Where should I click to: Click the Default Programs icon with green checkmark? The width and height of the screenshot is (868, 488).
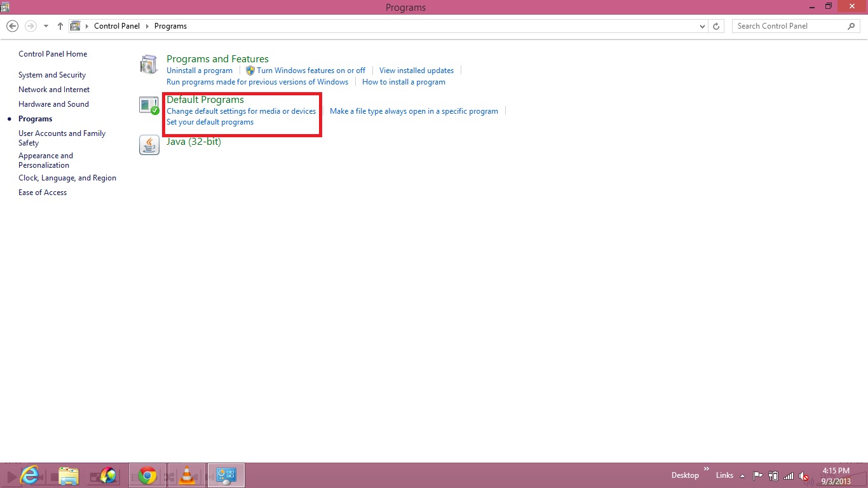click(149, 105)
